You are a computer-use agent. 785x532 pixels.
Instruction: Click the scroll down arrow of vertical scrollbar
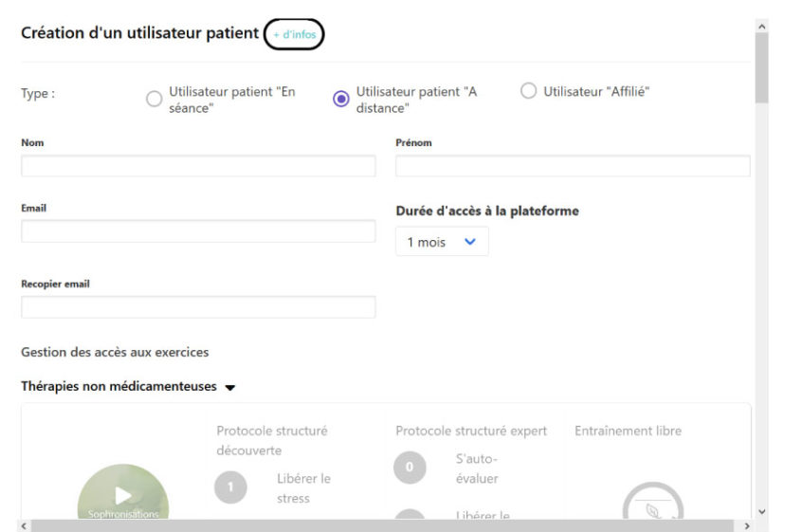click(762, 512)
